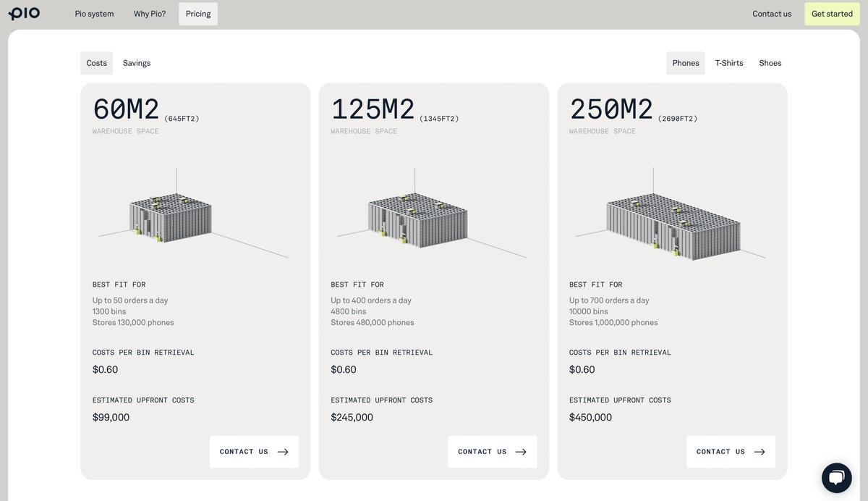Select the Shoes product option
Image resolution: width=868 pixels, height=501 pixels.
pyautogui.click(x=770, y=63)
